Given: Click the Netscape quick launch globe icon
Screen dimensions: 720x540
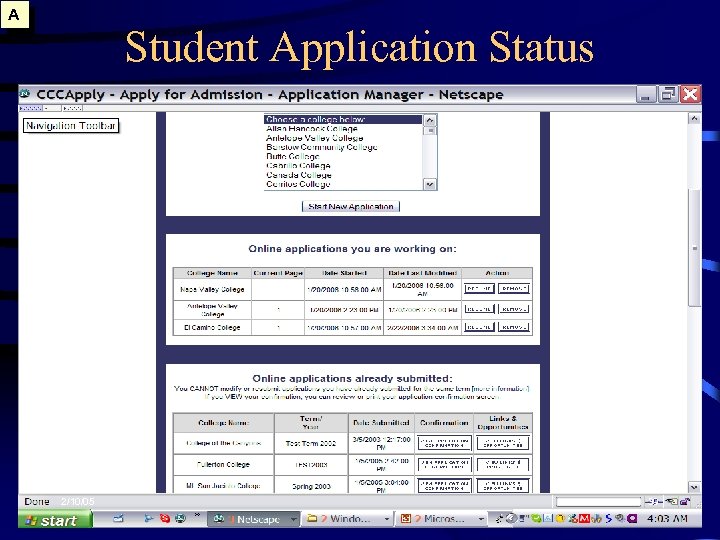Looking at the screenshot, I should coord(180,519).
